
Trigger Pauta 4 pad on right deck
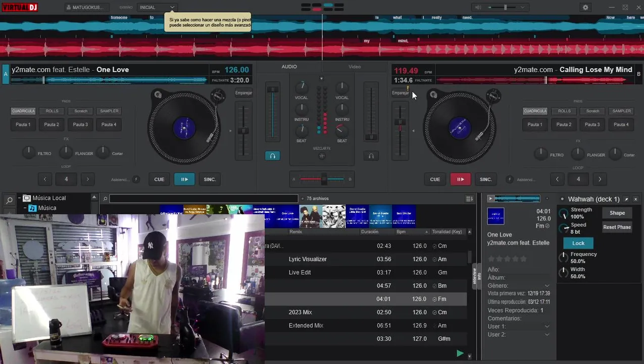(x=621, y=124)
